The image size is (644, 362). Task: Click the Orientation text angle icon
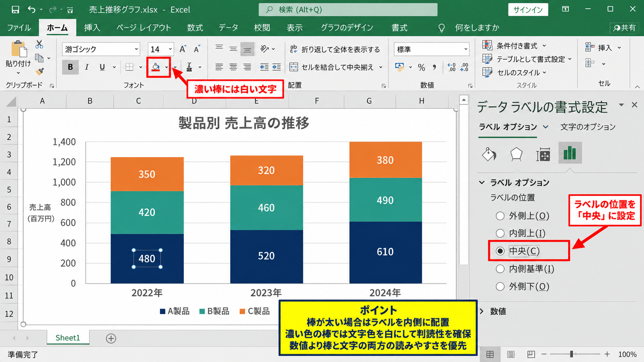click(x=264, y=49)
